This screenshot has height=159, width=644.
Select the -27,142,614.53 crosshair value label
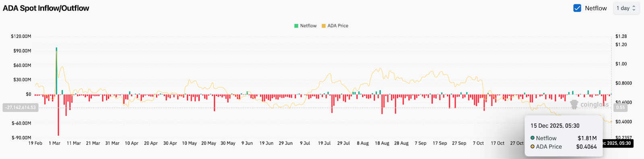tap(21, 107)
